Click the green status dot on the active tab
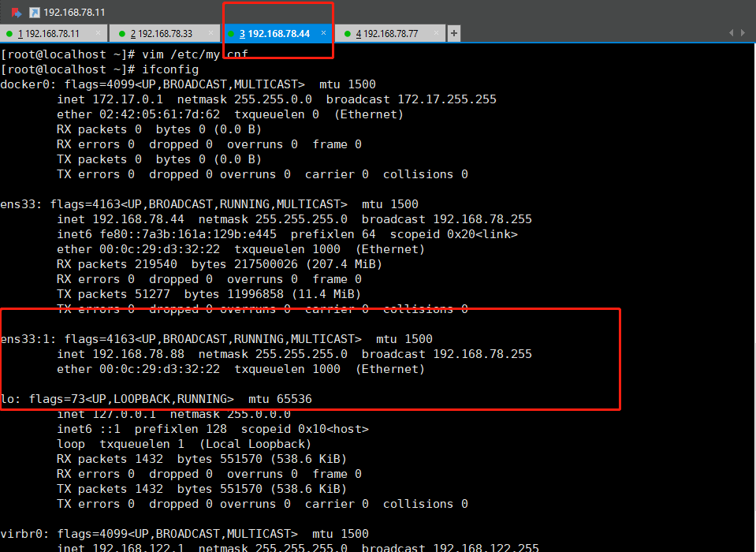 tap(229, 34)
